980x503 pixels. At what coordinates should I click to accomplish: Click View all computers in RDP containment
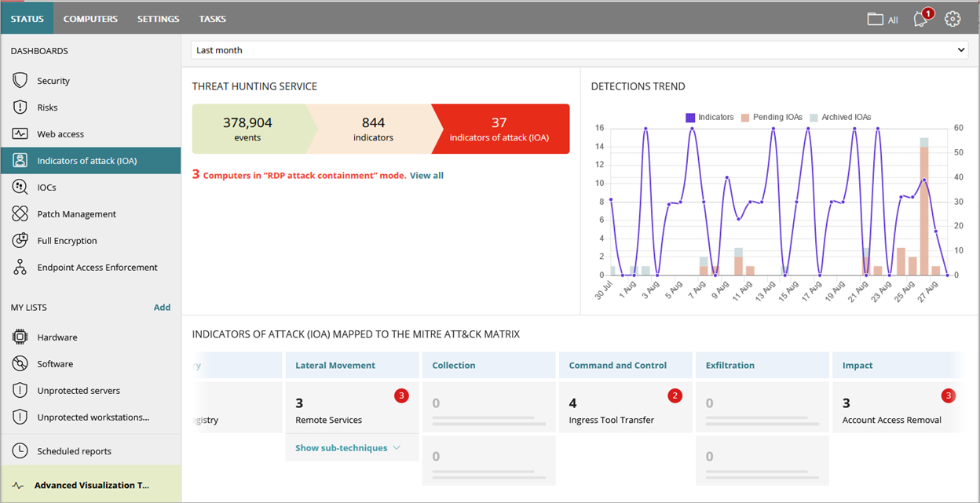click(x=426, y=175)
